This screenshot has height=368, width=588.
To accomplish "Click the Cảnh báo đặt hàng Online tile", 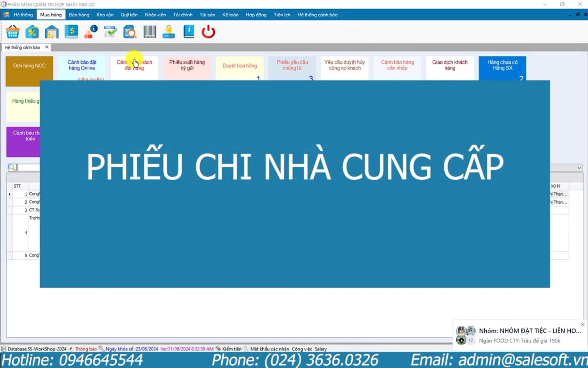I will (82, 68).
